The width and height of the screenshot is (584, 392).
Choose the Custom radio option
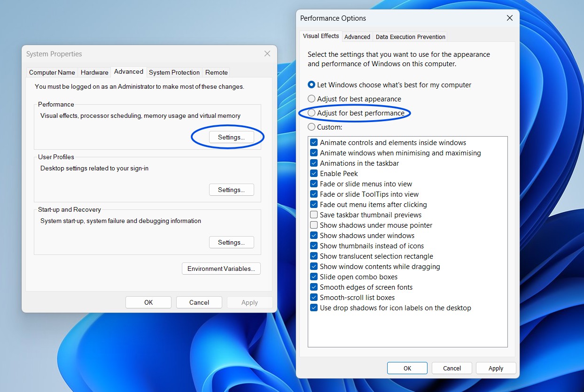click(x=312, y=127)
